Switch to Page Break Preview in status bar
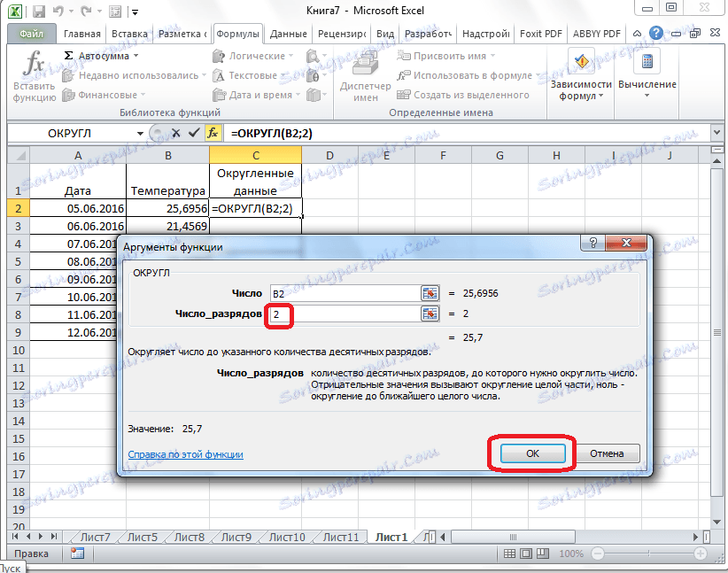728x573 pixels. click(x=543, y=554)
